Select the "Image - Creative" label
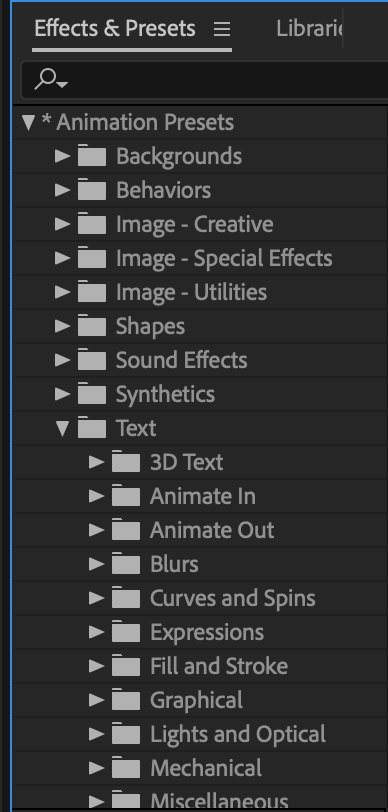 point(194,224)
